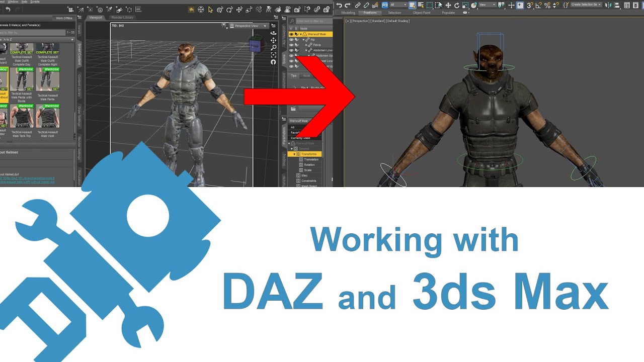Click the DAZ Studio undo arrow

click(x=8, y=10)
